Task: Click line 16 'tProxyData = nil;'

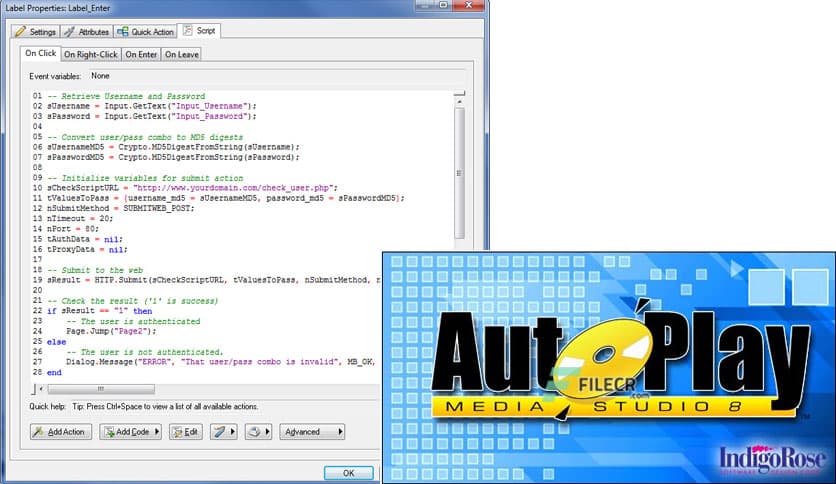Action: pos(87,249)
